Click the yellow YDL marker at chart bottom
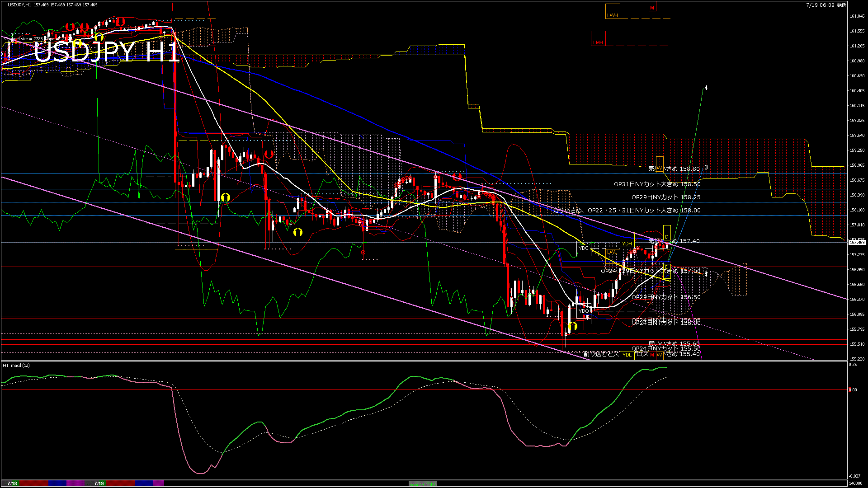This screenshot has height=488, width=868. pos(627,355)
